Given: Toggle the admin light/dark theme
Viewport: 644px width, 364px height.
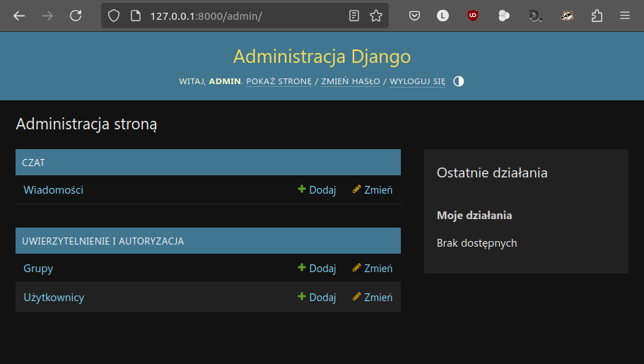Looking at the screenshot, I should [x=458, y=81].
